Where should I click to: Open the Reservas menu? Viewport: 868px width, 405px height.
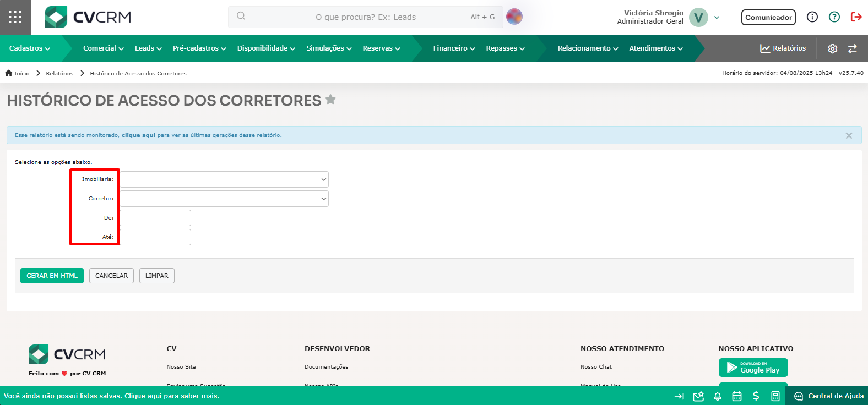(381, 48)
